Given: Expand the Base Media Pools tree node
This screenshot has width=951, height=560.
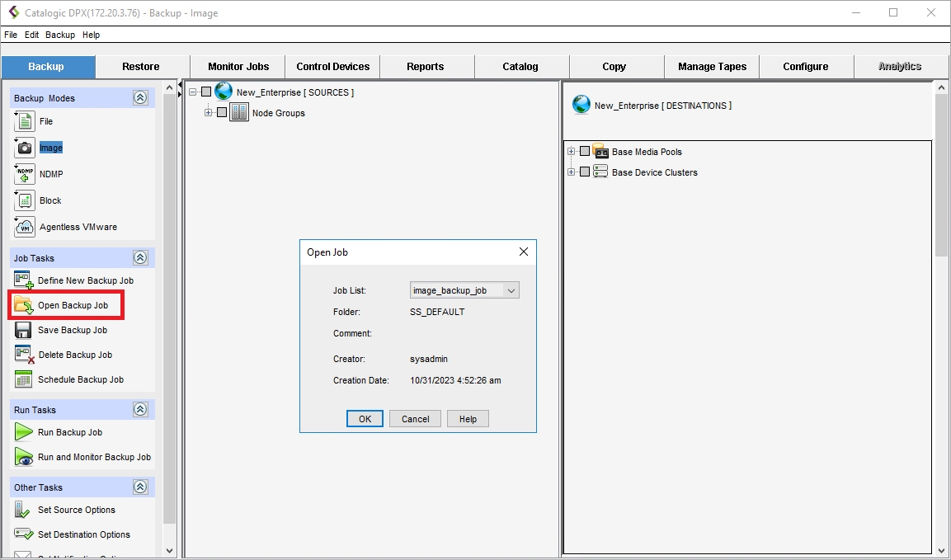Looking at the screenshot, I should click(571, 152).
